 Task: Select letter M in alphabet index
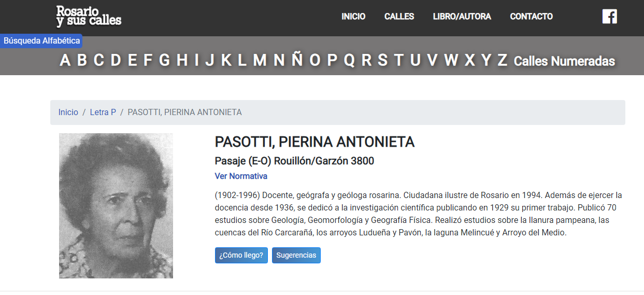(260, 61)
